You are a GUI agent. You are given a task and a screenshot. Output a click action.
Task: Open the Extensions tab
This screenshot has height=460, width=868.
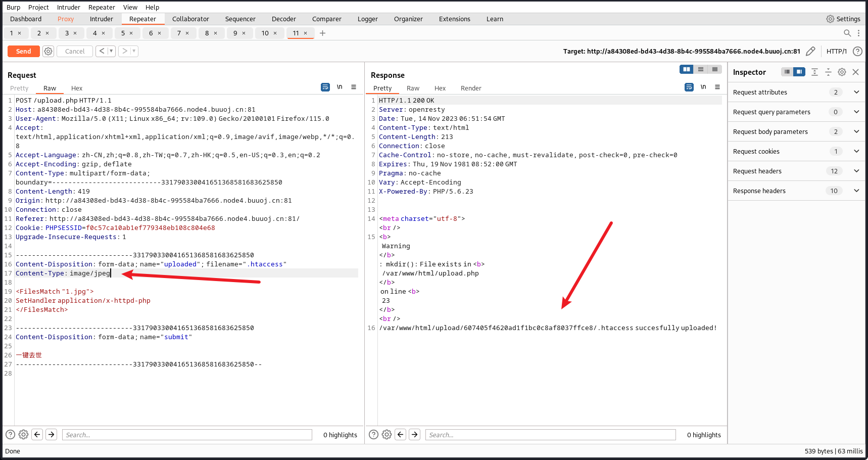pyautogui.click(x=455, y=19)
